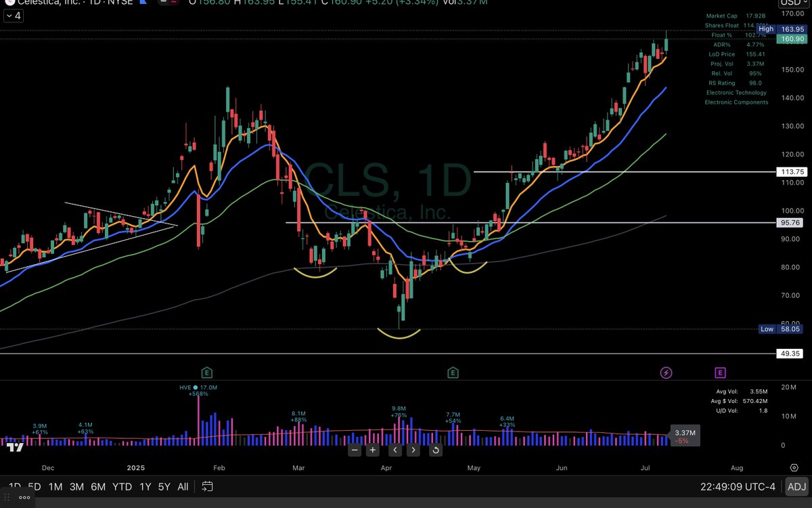
Task: Click the Rel. Vol 95% stat
Action: pos(736,73)
